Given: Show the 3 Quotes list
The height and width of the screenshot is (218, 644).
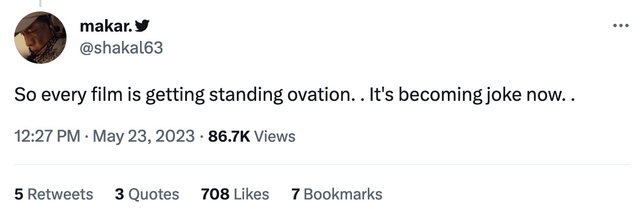Looking at the screenshot, I should point(147,194).
